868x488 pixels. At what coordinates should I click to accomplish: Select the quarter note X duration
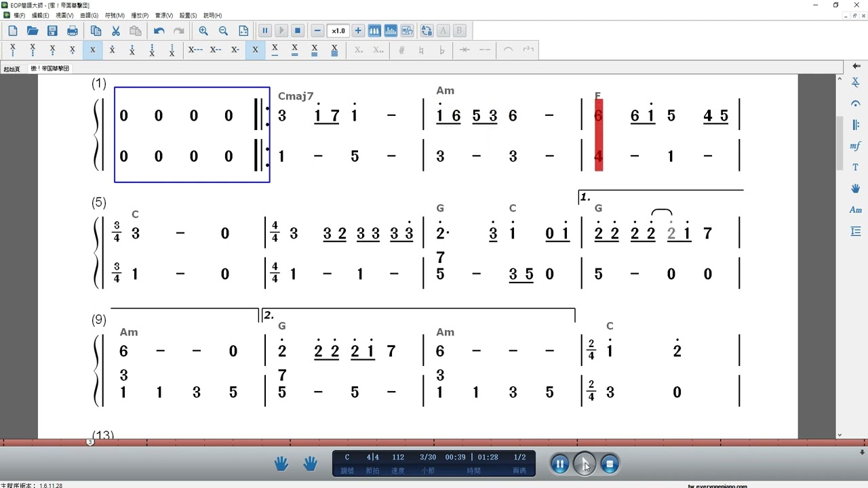click(255, 49)
